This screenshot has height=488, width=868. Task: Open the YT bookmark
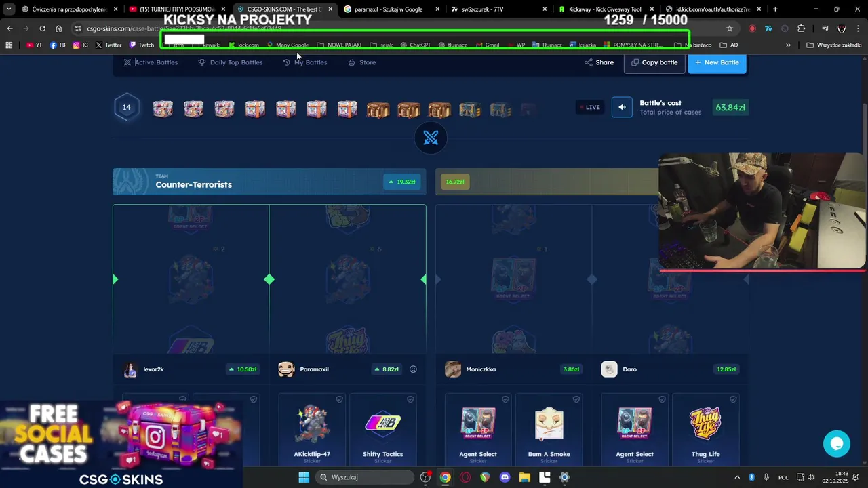[34, 45]
